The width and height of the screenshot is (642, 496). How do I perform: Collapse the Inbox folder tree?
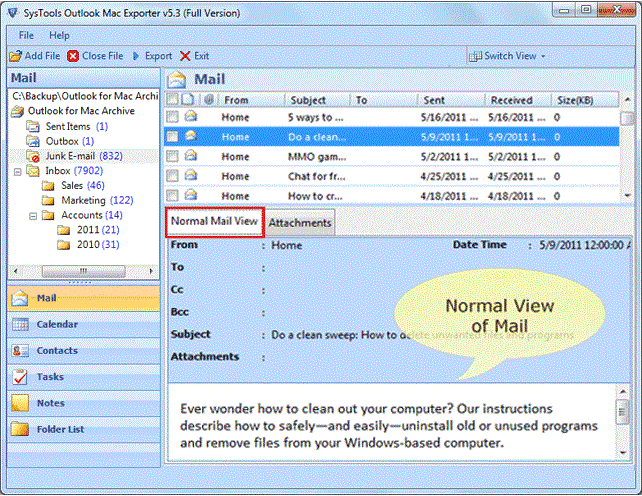pyautogui.click(x=18, y=172)
